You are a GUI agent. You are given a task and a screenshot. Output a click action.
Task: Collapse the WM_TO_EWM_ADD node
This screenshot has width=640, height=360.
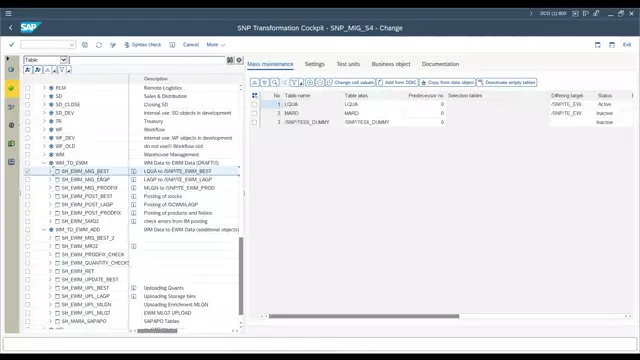pyautogui.click(x=44, y=230)
